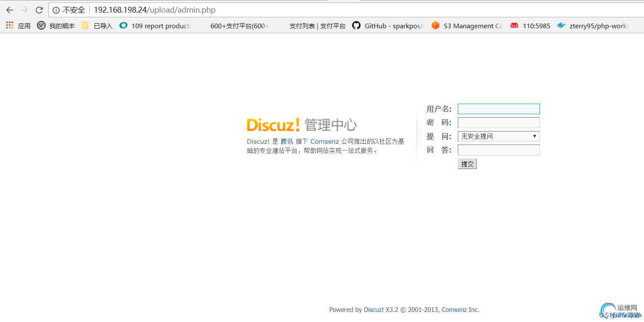Open the S3 Management Console bookmark
The image size is (644, 322).
click(x=467, y=26)
